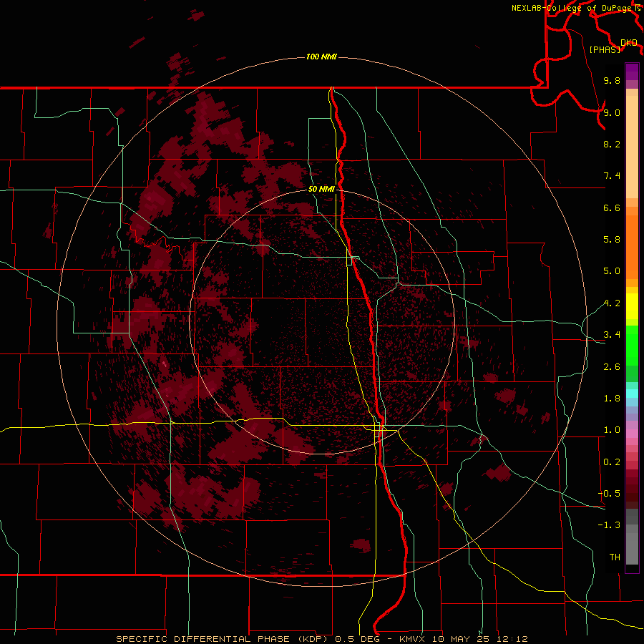Pick the pink band of the color bar

632,434
